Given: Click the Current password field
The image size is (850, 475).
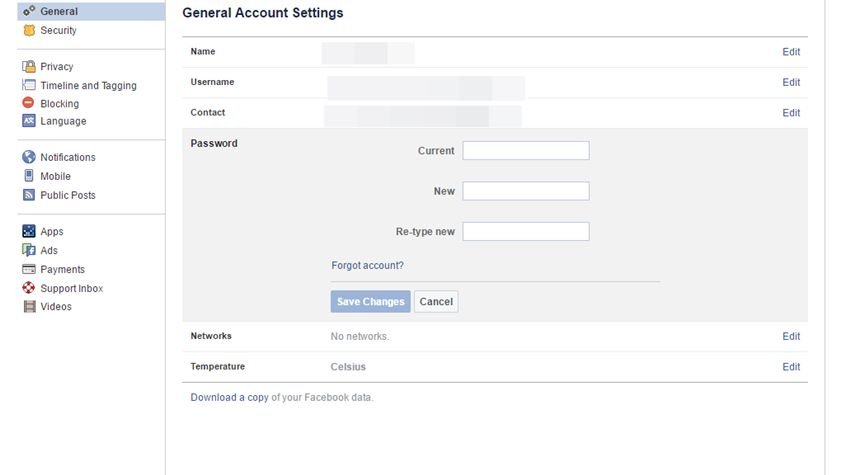Looking at the screenshot, I should click(526, 151).
